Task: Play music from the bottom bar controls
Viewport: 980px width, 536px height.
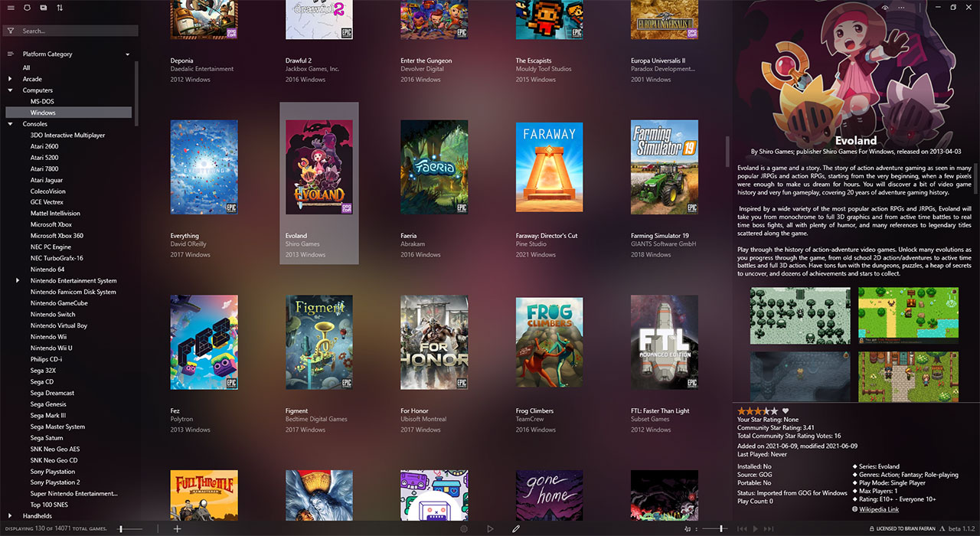Action: 755,528
